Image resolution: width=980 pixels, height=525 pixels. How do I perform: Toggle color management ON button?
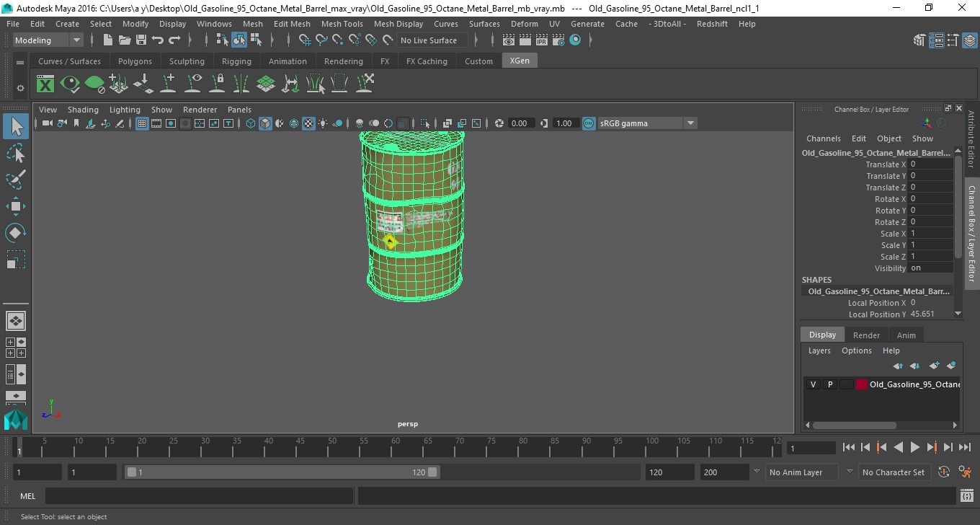pyautogui.click(x=589, y=123)
